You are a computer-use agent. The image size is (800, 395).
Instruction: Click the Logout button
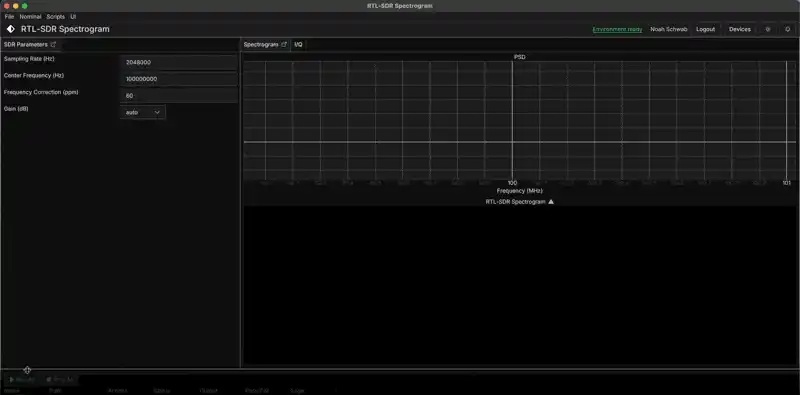[x=706, y=29]
